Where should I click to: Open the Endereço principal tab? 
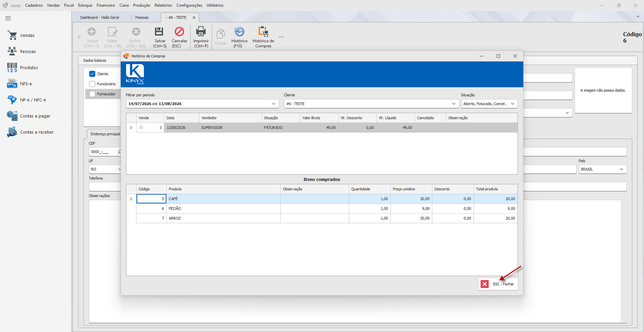105,134
